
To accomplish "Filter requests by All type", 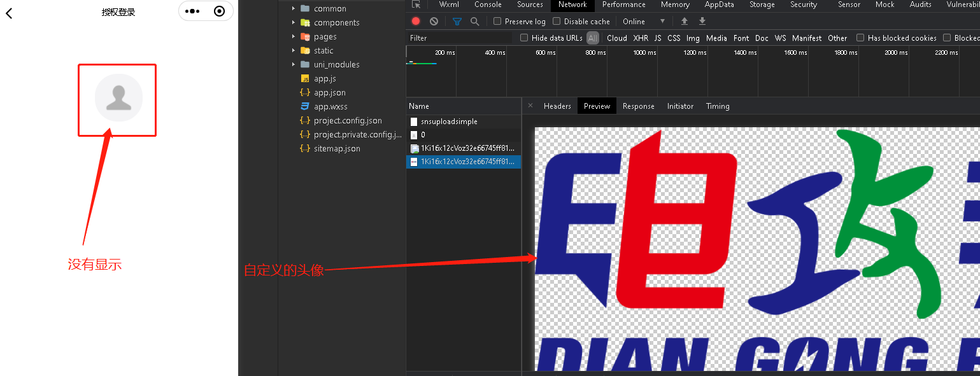I will point(593,38).
